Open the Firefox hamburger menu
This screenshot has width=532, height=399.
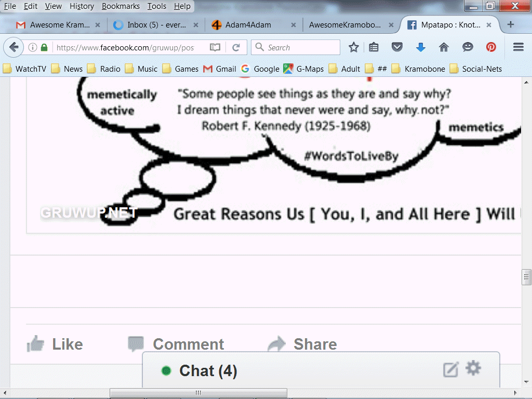(518, 47)
